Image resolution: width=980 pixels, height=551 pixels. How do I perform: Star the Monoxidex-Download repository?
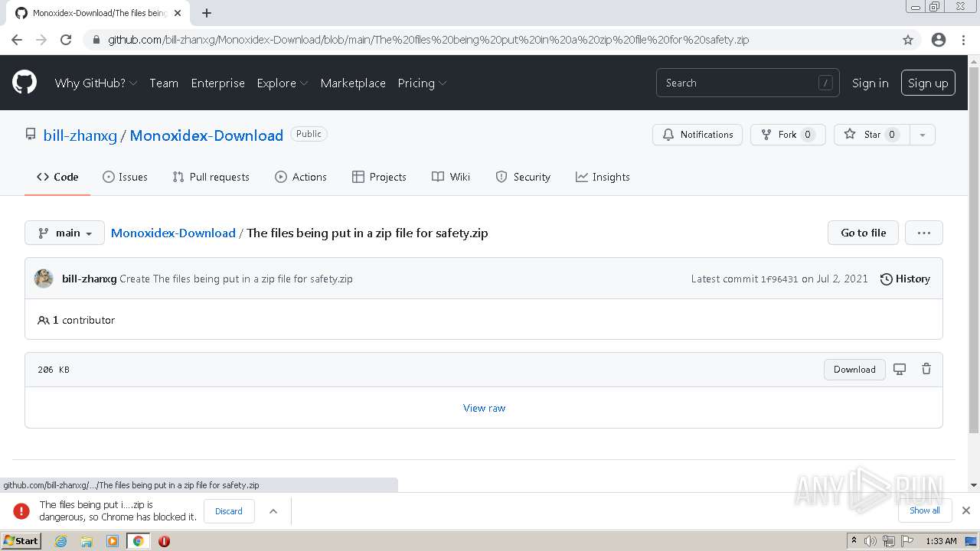point(871,135)
